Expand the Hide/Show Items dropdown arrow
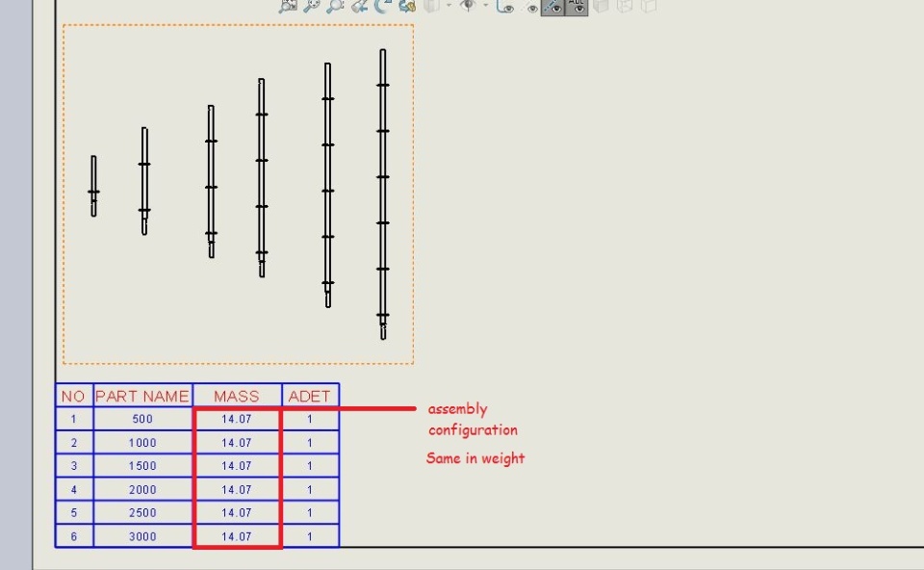The image size is (924, 570). [485, 6]
